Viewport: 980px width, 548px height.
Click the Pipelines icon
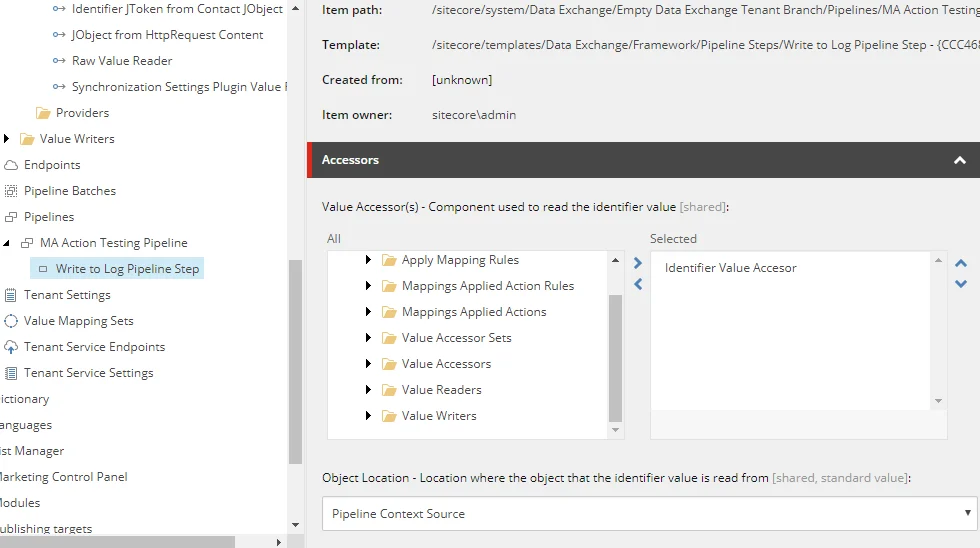pos(11,217)
